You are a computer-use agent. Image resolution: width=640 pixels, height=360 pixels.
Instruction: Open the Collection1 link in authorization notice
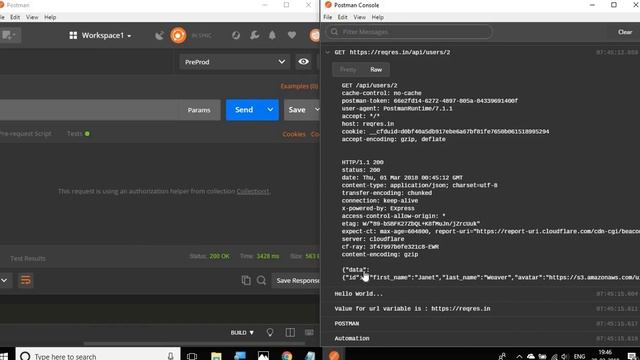(x=253, y=191)
